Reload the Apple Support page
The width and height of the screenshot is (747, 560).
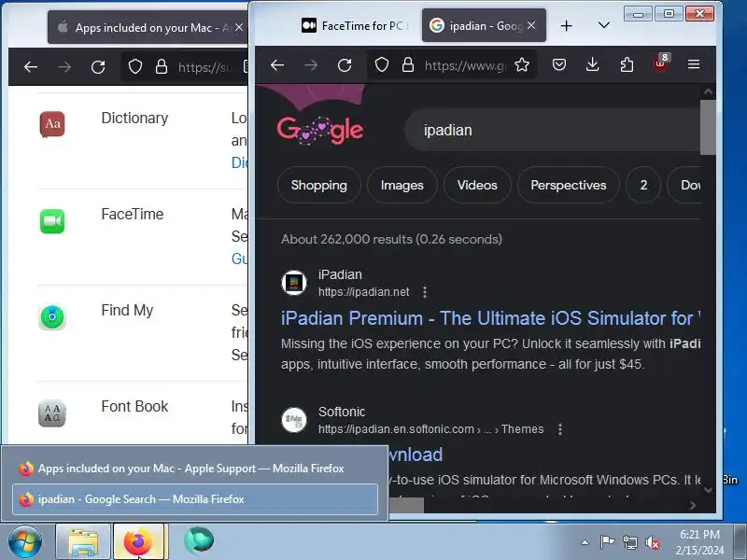pos(98,67)
